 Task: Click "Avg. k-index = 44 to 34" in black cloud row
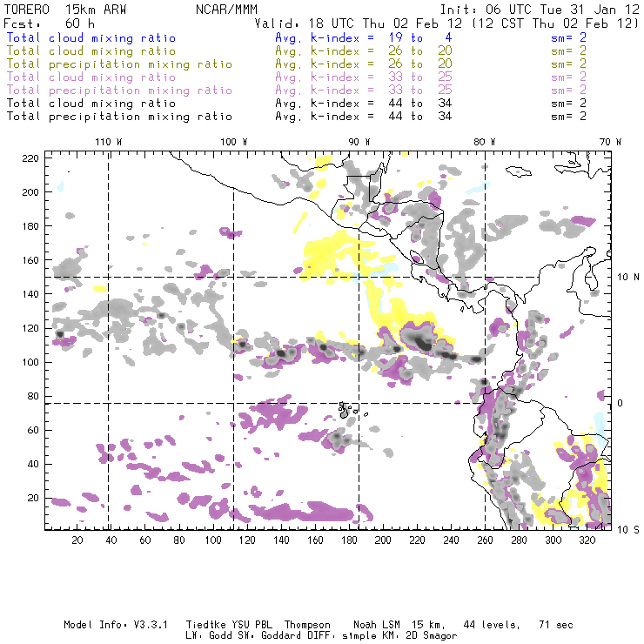click(x=364, y=104)
